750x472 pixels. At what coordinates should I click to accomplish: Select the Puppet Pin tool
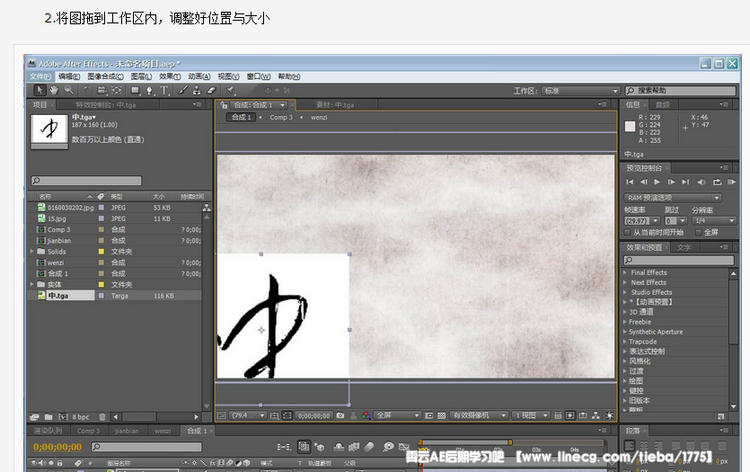point(231,90)
